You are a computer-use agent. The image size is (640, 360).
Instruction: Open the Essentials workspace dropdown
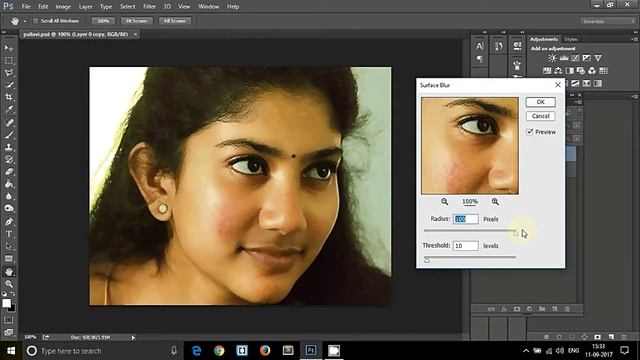pos(608,21)
